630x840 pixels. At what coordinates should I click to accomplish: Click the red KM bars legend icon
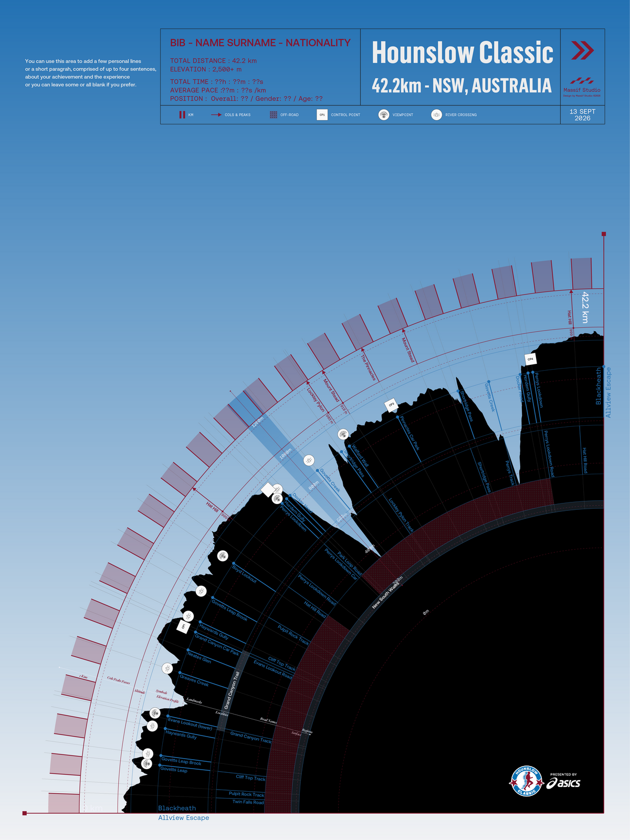(182, 114)
